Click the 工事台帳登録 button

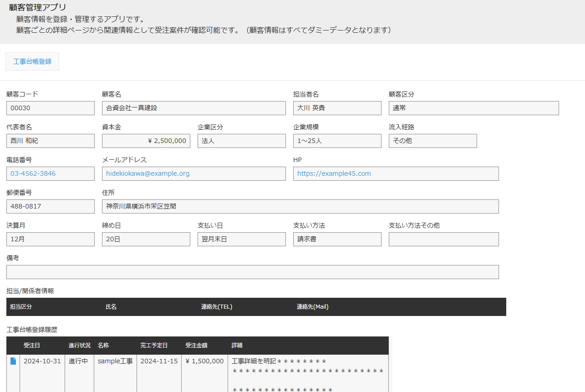point(32,61)
